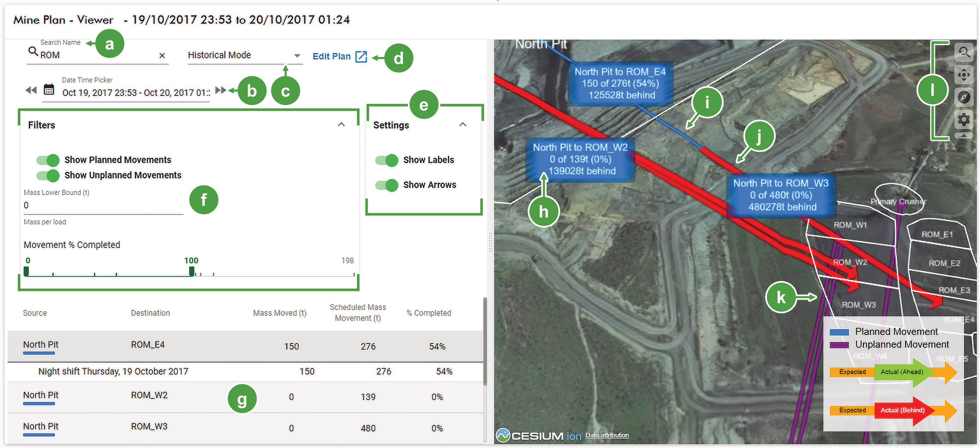Click the ROM_E2 stockpile on map

(x=944, y=263)
